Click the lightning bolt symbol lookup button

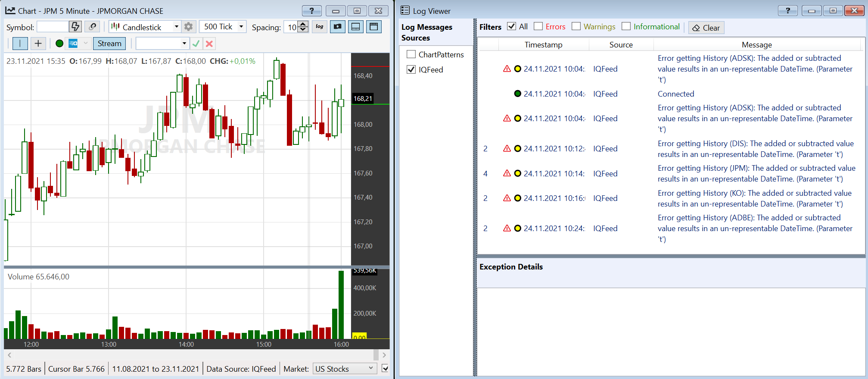(x=75, y=27)
